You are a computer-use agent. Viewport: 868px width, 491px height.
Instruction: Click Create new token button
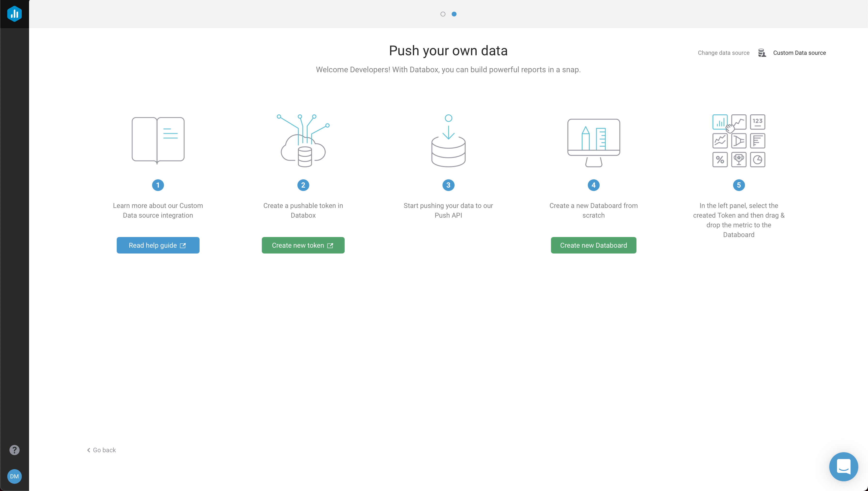click(303, 245)
